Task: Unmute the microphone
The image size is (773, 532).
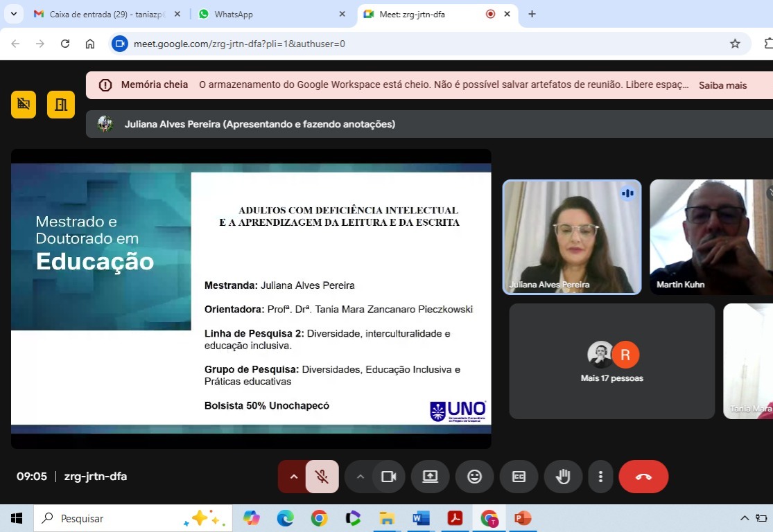Action: click(322, 477)
